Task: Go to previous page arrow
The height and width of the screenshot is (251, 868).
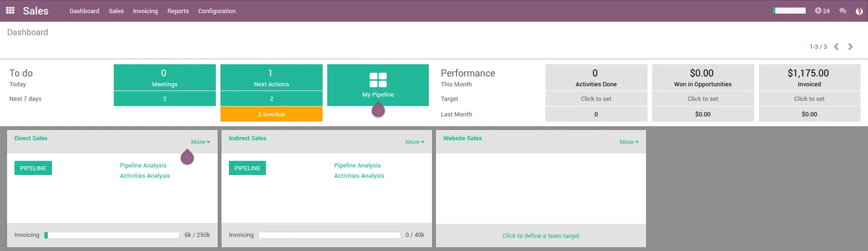Action: pyautogui.click(x=837, y=47)
